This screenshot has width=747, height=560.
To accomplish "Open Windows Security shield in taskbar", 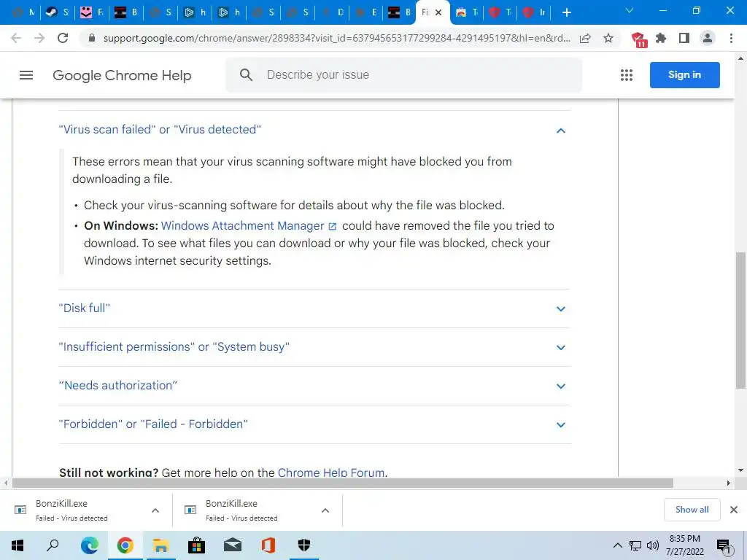I will point(304,545).
